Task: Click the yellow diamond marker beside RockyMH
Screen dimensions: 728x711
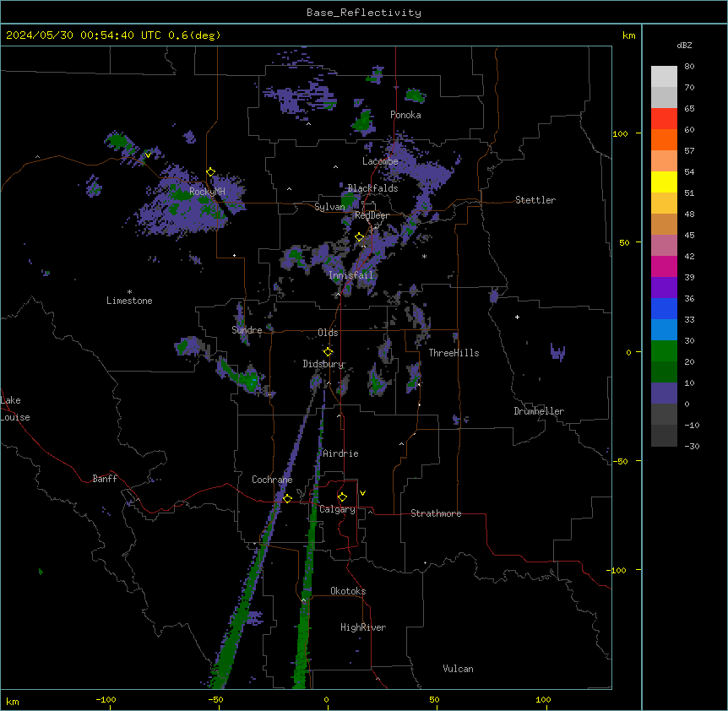Action: pyautogui.click(x=211, y=172)
